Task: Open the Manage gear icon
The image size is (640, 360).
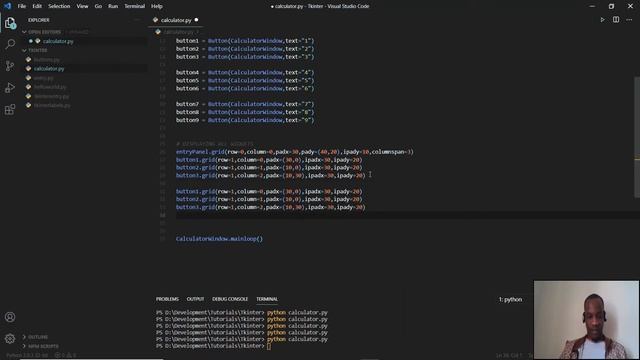Action: coord(10,338)
